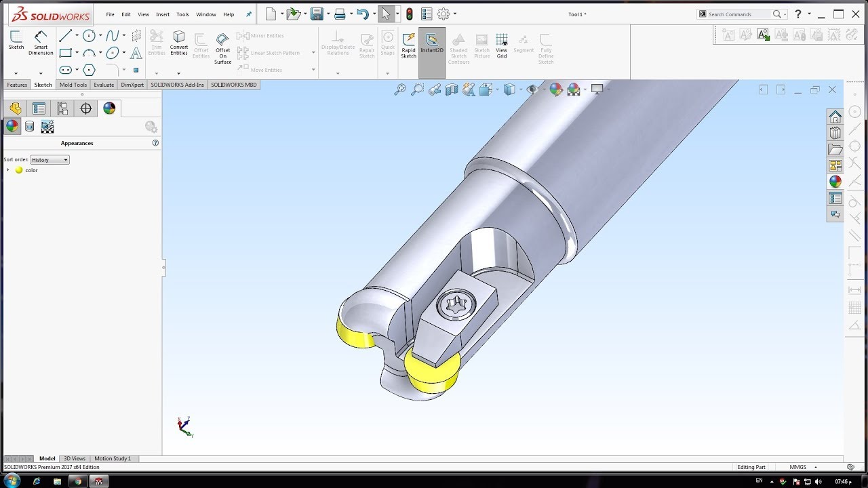Image resolution: width=868 pixels, height=488 pixels.
Task: Open the SOLIDWORKS Add-Ins tab
Action: click(177, 85)
